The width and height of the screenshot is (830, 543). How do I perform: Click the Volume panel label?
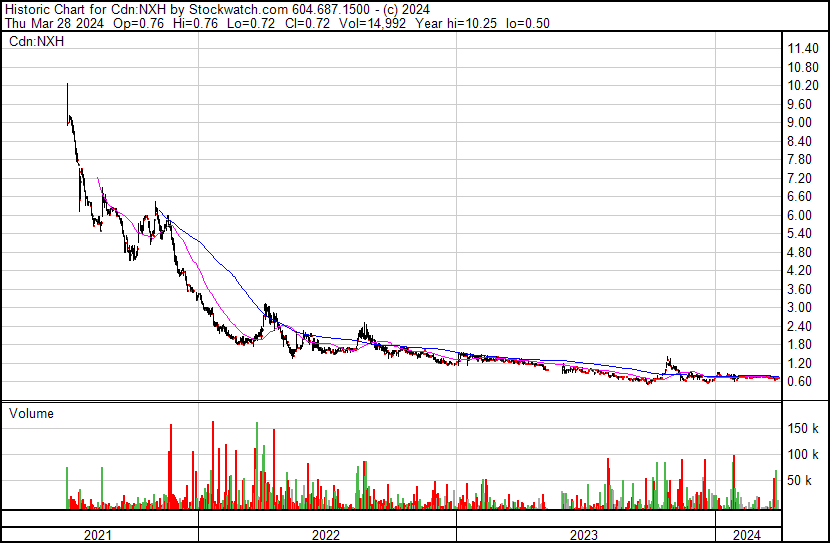[x=31, y=413]
